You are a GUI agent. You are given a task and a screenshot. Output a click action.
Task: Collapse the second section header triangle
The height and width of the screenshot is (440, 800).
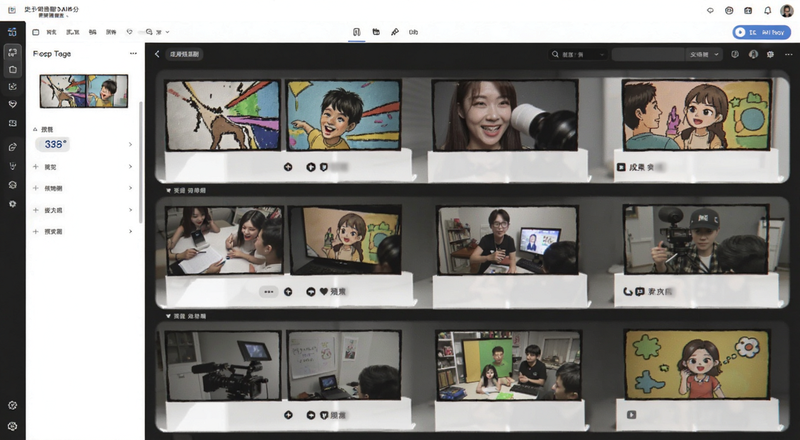pyautogui.click(x=168, y=316)
